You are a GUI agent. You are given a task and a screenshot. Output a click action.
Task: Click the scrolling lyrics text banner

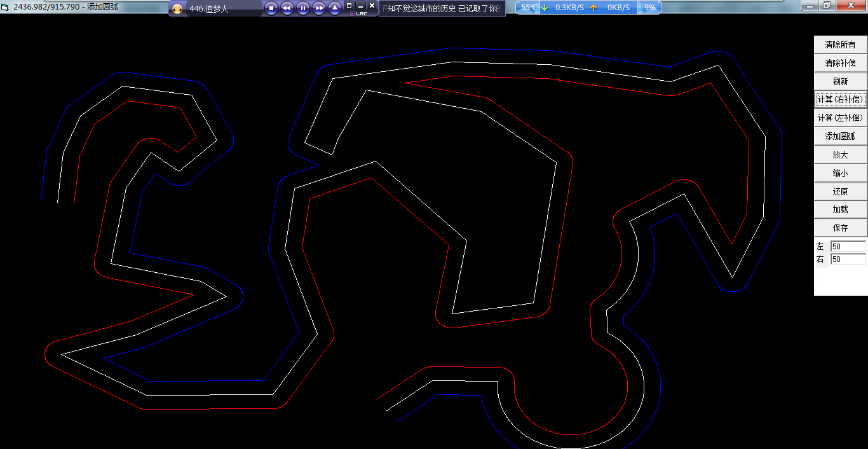(x=442, y=8)
